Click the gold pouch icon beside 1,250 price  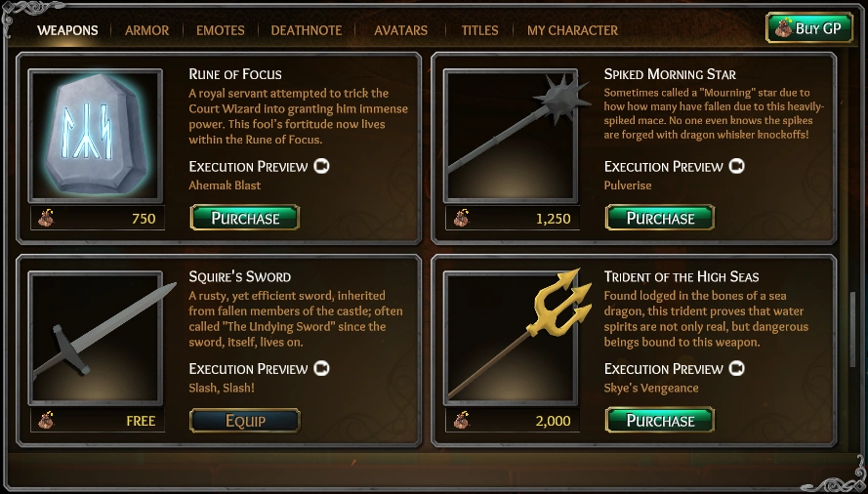point(461,219)
